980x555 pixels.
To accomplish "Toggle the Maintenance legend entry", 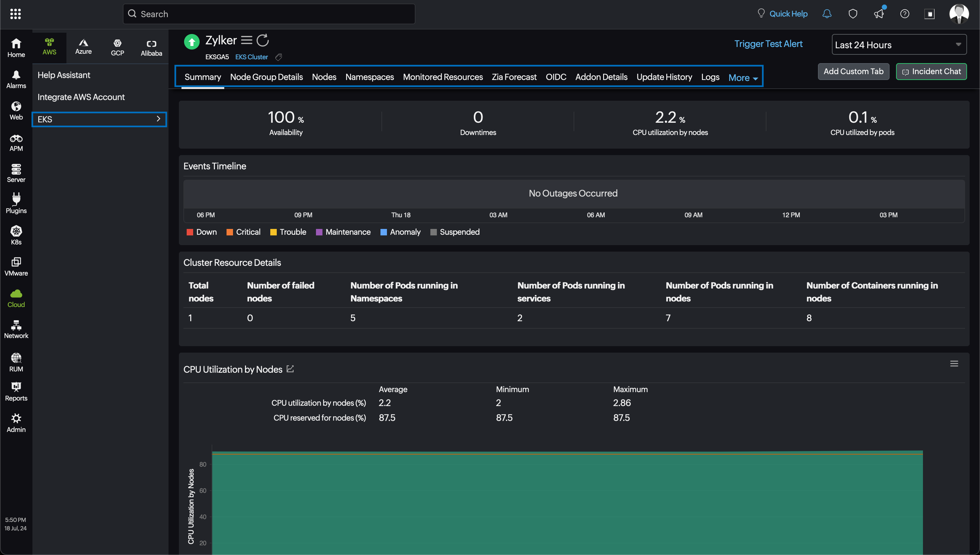I will pyautogui.click(x=343, y=232).
